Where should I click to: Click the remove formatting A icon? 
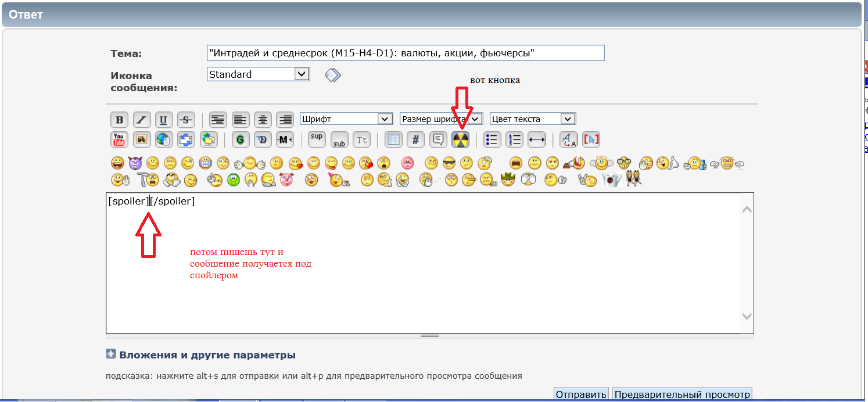568,139
